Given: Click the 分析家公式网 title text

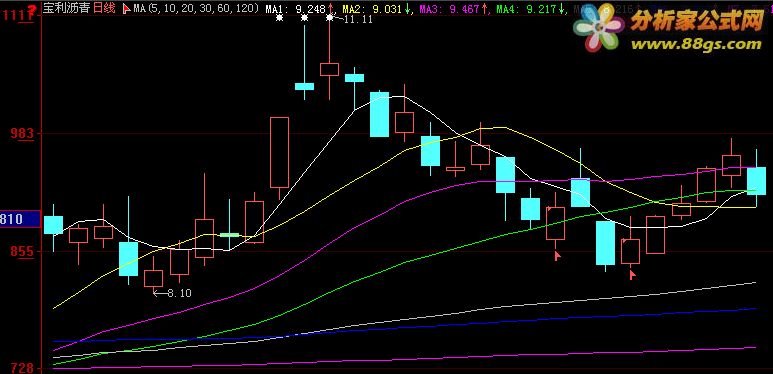Looking at the screenshot, I should point(697,21).
